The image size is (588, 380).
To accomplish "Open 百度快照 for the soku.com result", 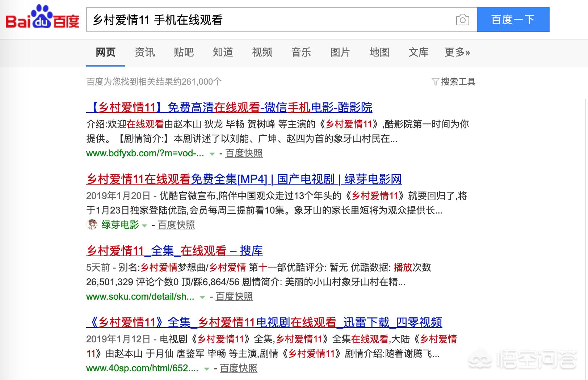I will tap(234, 297).
